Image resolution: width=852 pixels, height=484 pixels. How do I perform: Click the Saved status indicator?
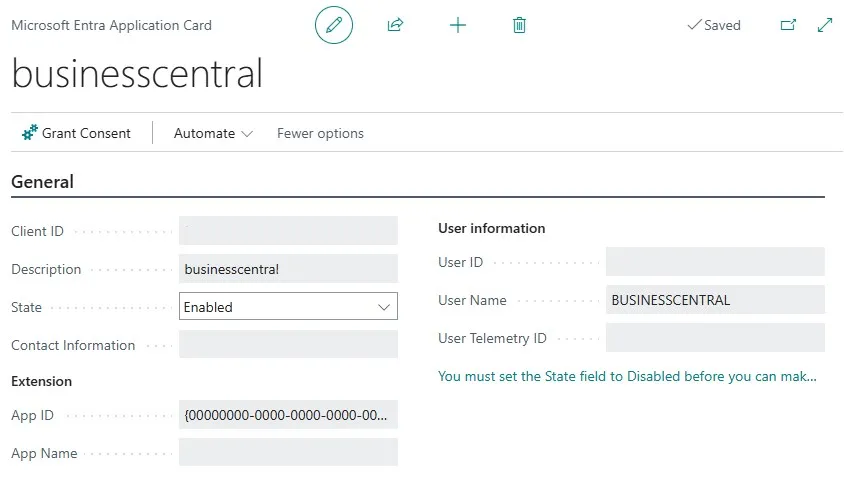(x=713, y=25)
